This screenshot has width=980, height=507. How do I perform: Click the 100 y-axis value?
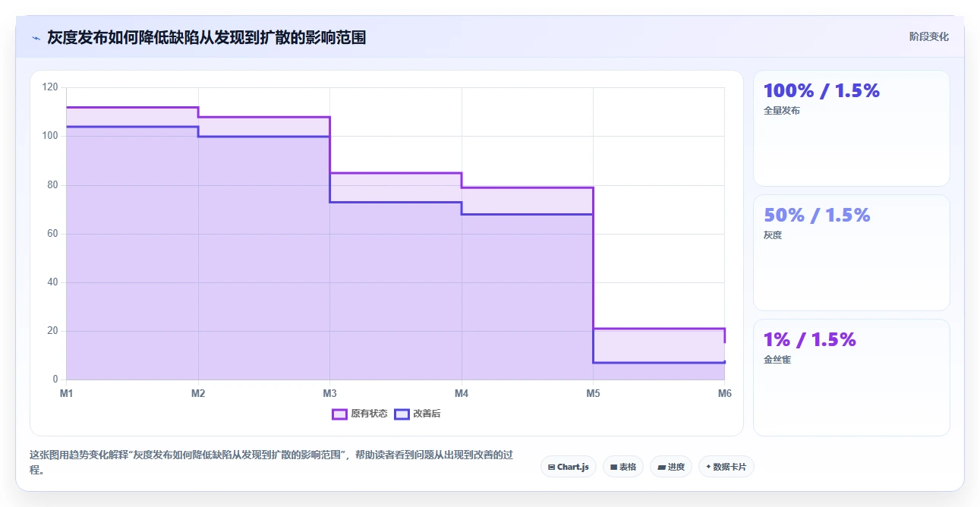50,136
